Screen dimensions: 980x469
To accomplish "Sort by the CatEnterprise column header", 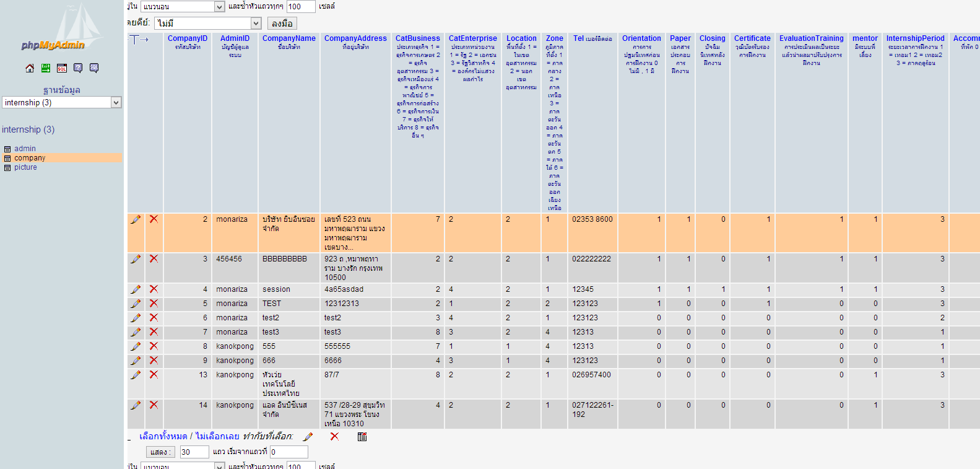I will [473, 38].
